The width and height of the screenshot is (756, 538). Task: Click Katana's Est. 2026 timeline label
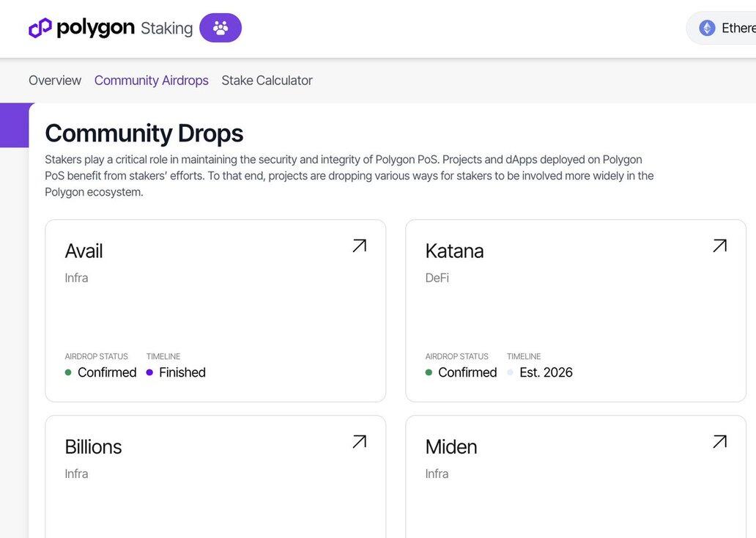click(x=546, y=372)
